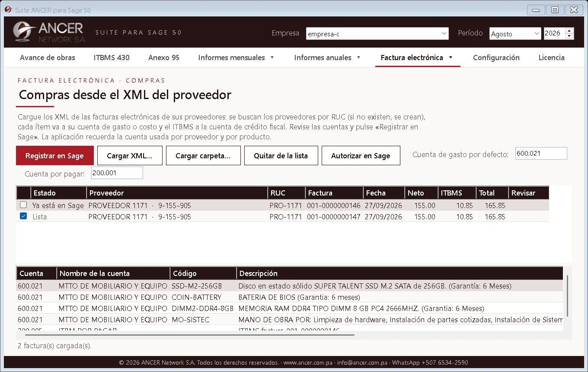Decrease the year with the down arrow

(x=569, y=36)
